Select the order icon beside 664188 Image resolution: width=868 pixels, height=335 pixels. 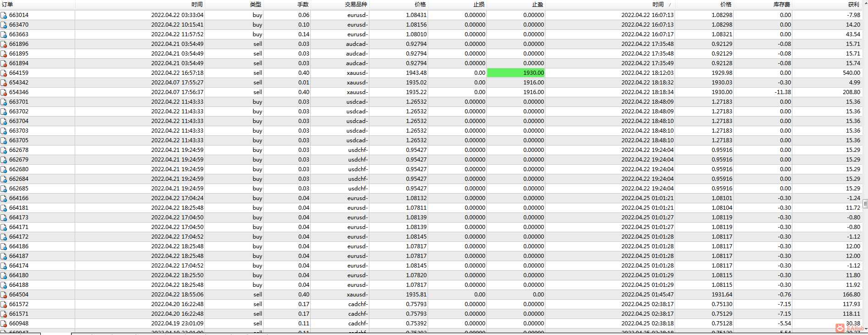coord(4,285)
